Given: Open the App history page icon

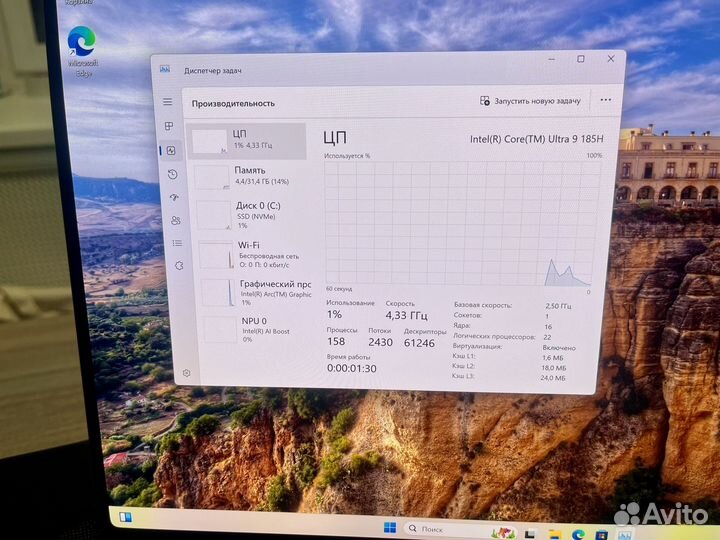Looking at the screenshot, I should [173, 174].
